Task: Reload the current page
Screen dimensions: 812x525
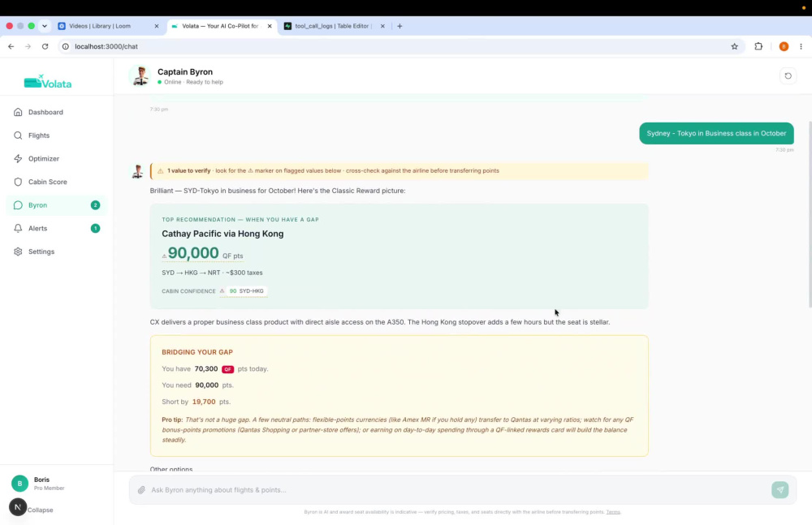Action: pos(45,46)
